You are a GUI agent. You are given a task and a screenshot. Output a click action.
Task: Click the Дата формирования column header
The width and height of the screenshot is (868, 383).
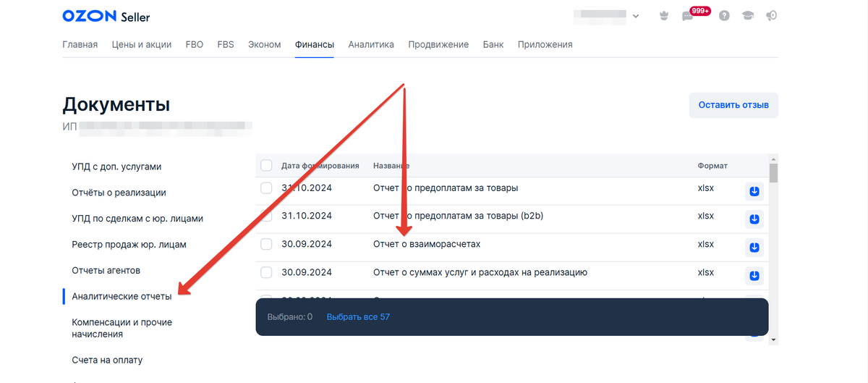pyautogui.click(x=320, y=166)
